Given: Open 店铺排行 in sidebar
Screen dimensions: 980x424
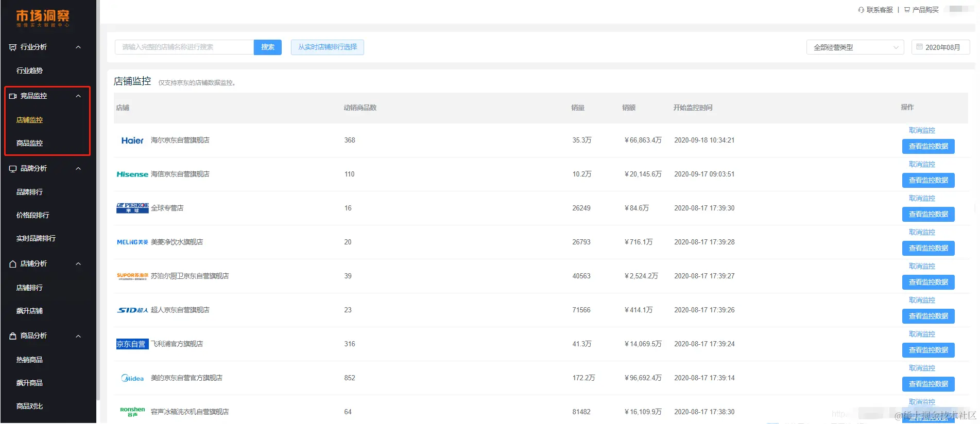Looking at the screenshot, I should tap(29, 288).
